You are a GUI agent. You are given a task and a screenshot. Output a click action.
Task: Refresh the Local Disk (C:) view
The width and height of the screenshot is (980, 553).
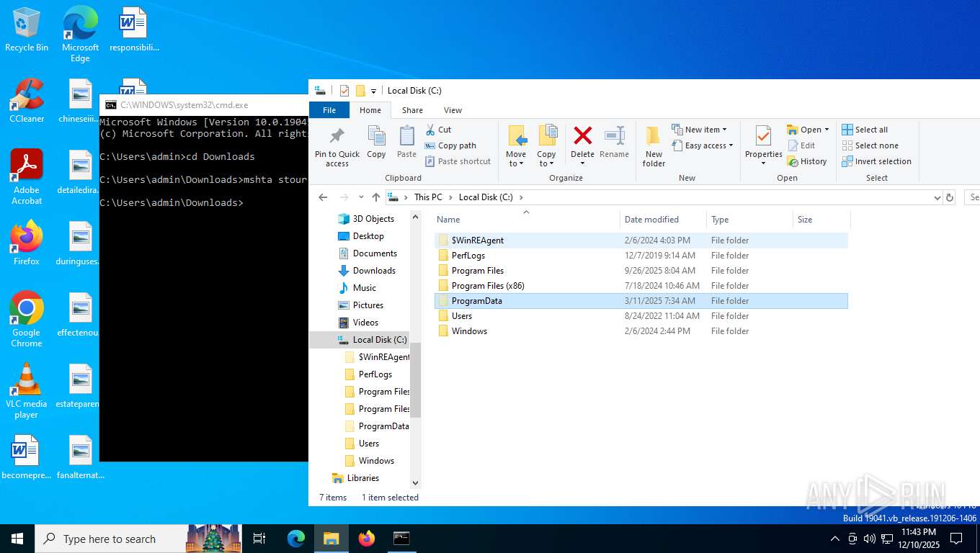[x=950, y=197]
